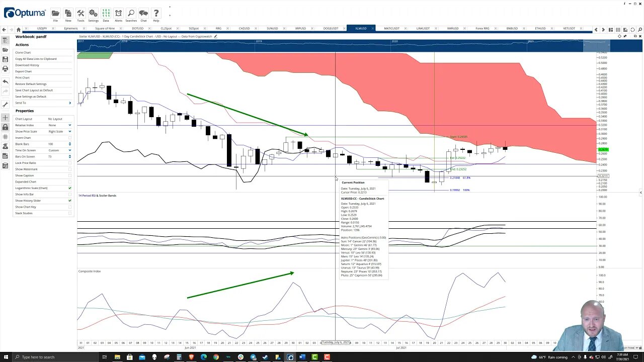
Task: Click the crosshair plus icon in left sidebar
Action: (x=5, y=118)
